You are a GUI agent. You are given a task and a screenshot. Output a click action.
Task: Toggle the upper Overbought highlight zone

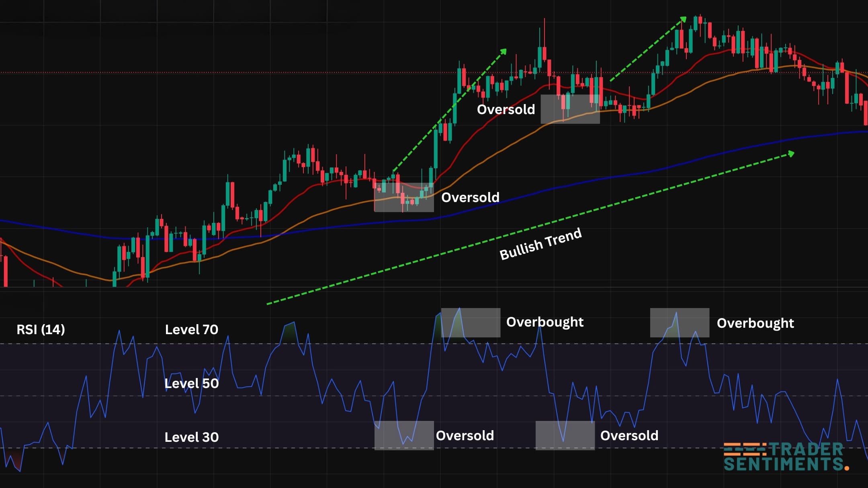(471, 323)
